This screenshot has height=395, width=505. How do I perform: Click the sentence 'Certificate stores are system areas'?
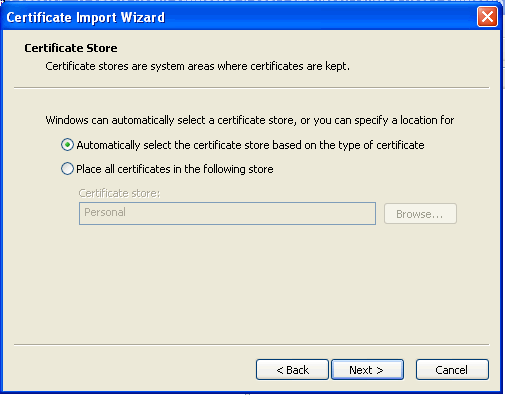[x=130, y=66]
